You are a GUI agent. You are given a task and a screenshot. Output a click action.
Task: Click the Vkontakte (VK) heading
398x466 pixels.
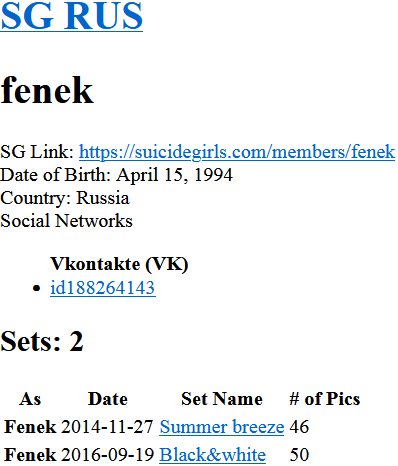pos(119,264)
